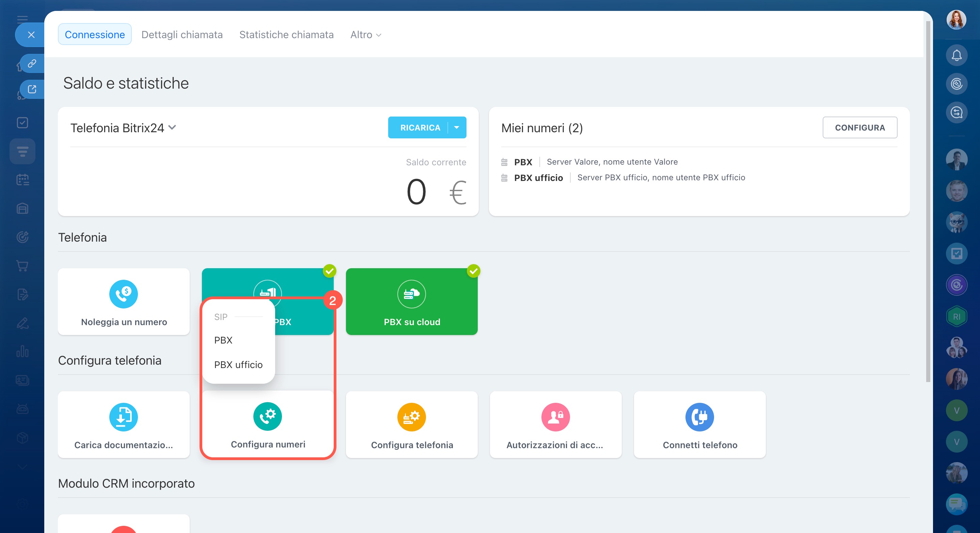980x533 pixels.
Task: Copy link using the chain icon button
Action: click(32, 63)
